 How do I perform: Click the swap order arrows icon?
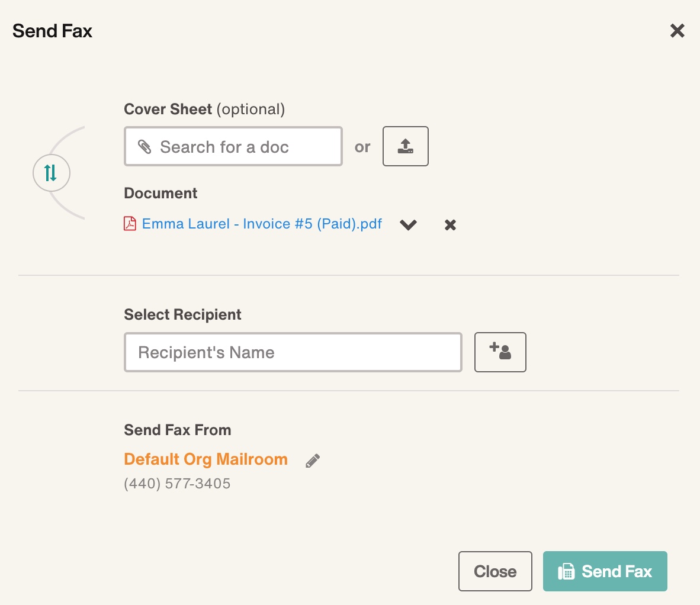click(x=51, y=173)
